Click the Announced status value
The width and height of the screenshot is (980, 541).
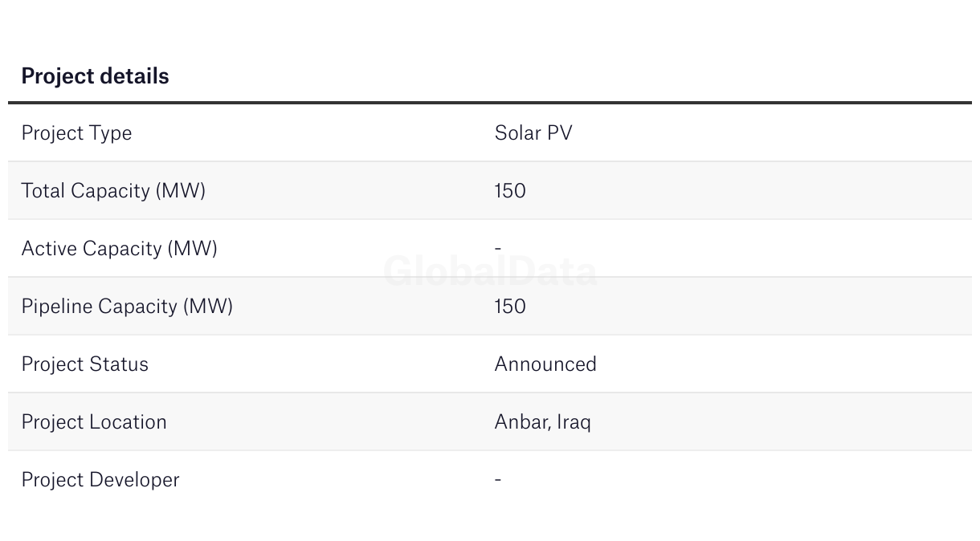pyautogui.click(x=545, y=364)
